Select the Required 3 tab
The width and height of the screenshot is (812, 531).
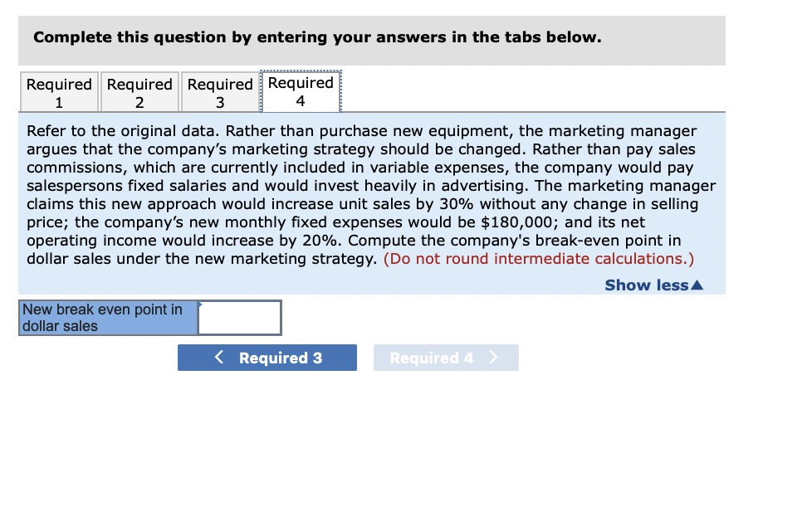click(x=219, y=91)
